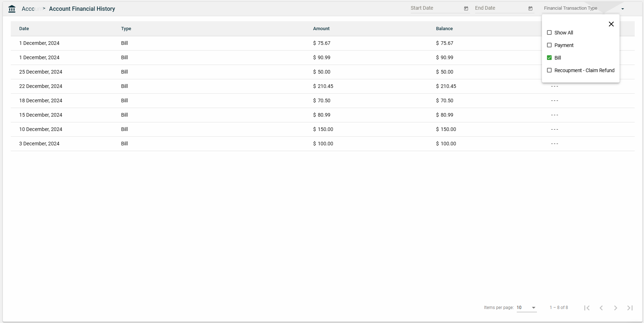Enable the Payment filter checkbox
Viewport: 644px width, 323px height.
549,45
